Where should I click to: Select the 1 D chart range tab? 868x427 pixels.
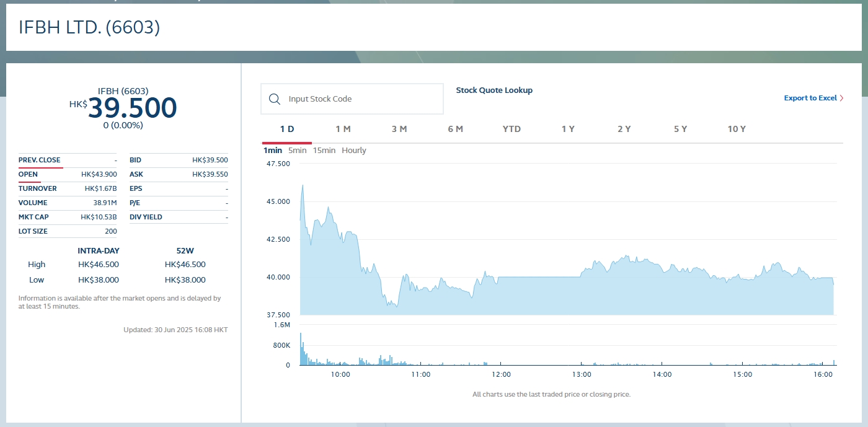(287, 129)
